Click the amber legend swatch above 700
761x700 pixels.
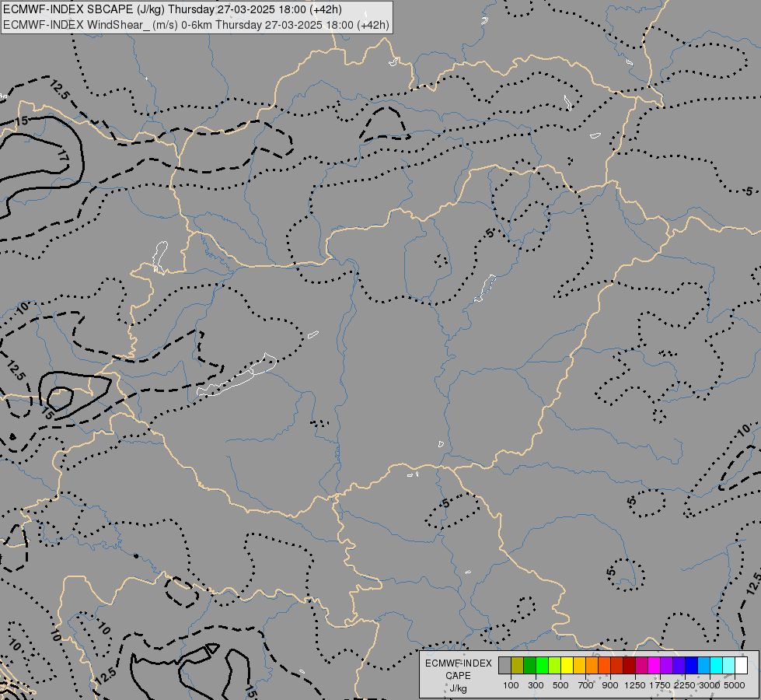(580, 666)
